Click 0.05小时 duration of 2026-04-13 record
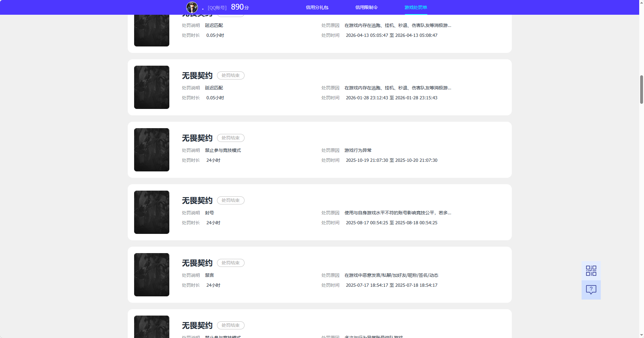The image size is (644, 338). tap(215, 35)
